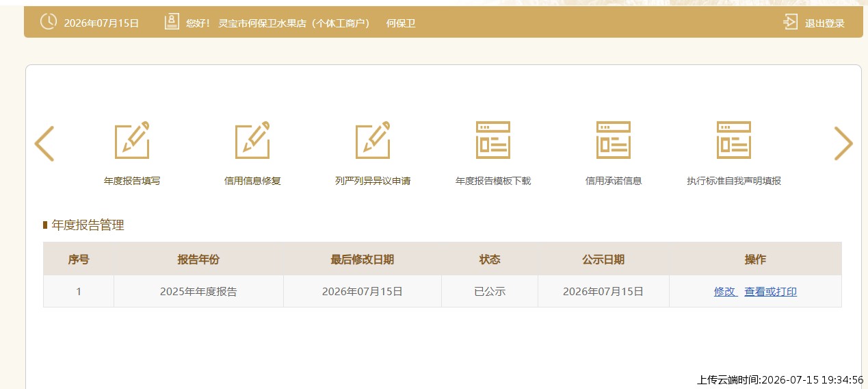
Task: Click the 最后修改日期 column header
Action: pyautogui.click(x=363, y=259)
